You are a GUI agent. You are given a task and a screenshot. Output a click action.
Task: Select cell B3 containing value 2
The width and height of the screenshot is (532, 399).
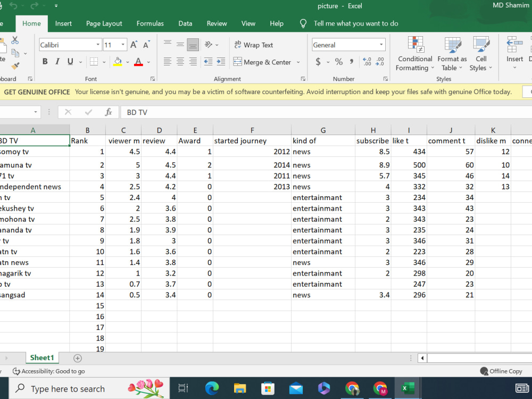tap(87, 165)
